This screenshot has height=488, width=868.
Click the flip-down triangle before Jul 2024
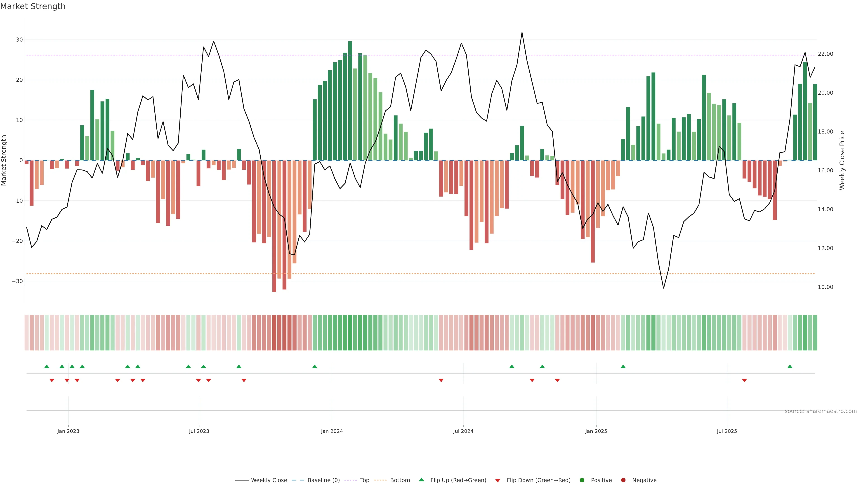coord(441,380)
